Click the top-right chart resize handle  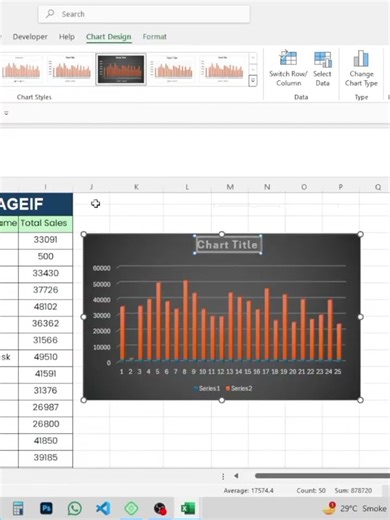pyautogui.click(x=360, y=234)
